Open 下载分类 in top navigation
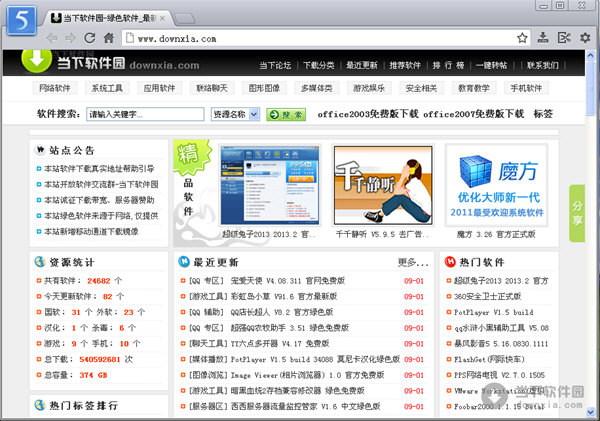This screenshot has width=600, height=421. click(319, 65)
